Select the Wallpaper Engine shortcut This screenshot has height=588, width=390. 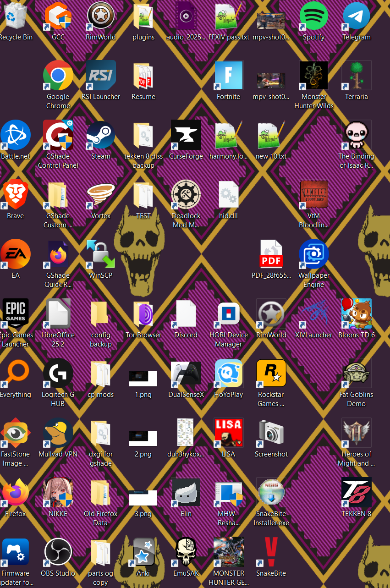point(314,254)
